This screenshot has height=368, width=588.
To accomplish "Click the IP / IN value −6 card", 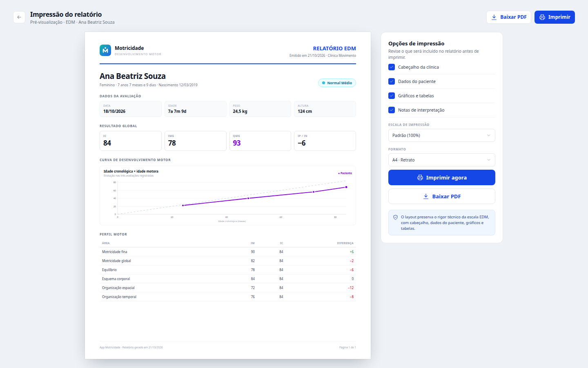I will tap(325, 141).
